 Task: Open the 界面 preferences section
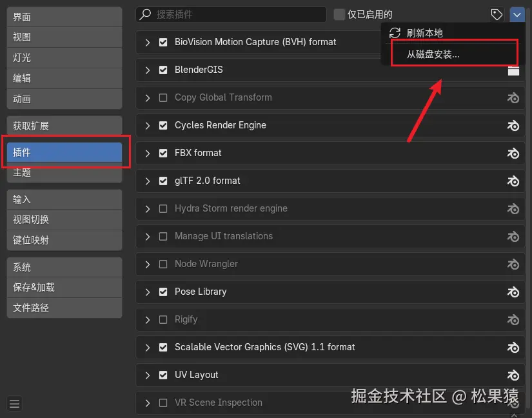(x=64, y=17)
